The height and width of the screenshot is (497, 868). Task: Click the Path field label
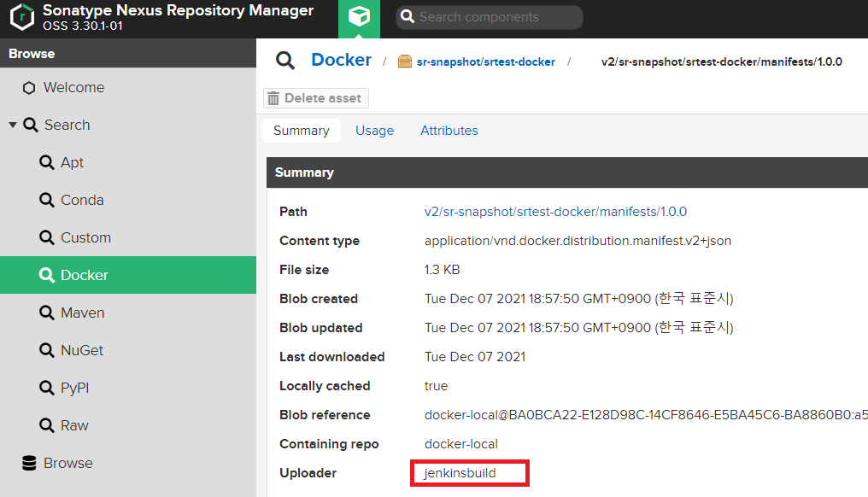point(293,212)
